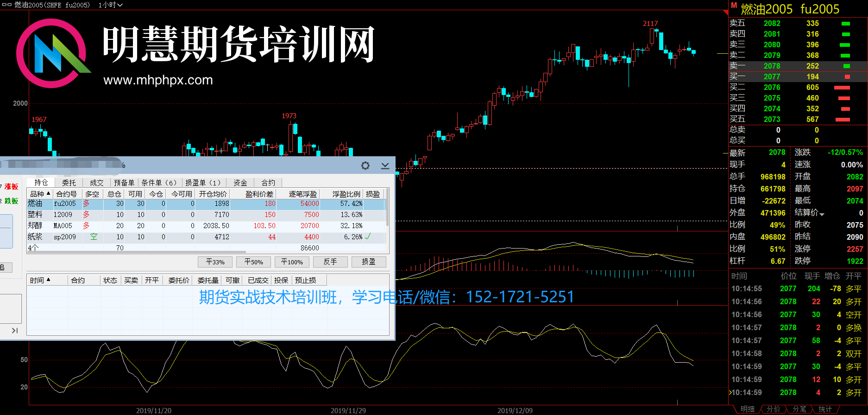Click the 买二 volume 605
Viewport: 868px width, 415px height.
click(x=812, y=87)
